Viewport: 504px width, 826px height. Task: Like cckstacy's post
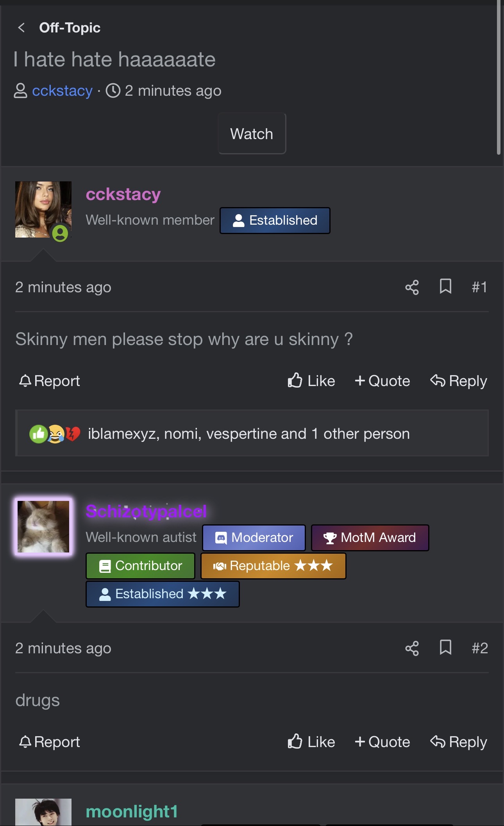[x=311, y=381]
